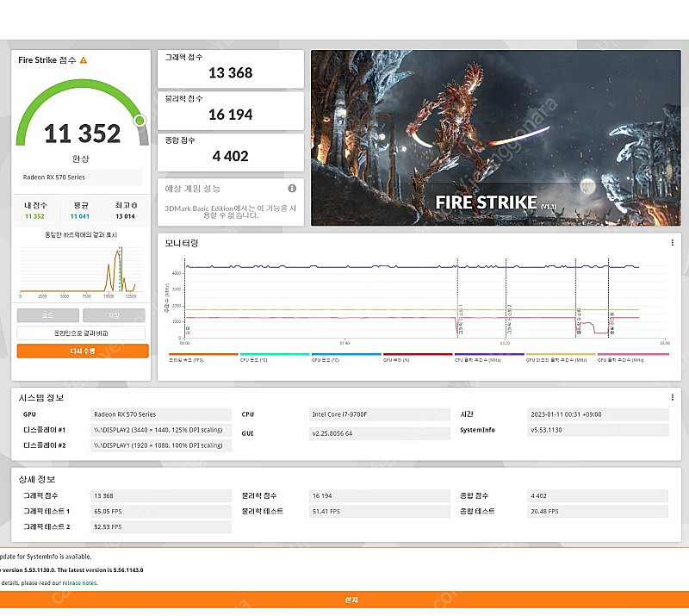689x616 pixels.
Task: Click the score distribution chart for same hardware
Action: (x=81, y=271)
